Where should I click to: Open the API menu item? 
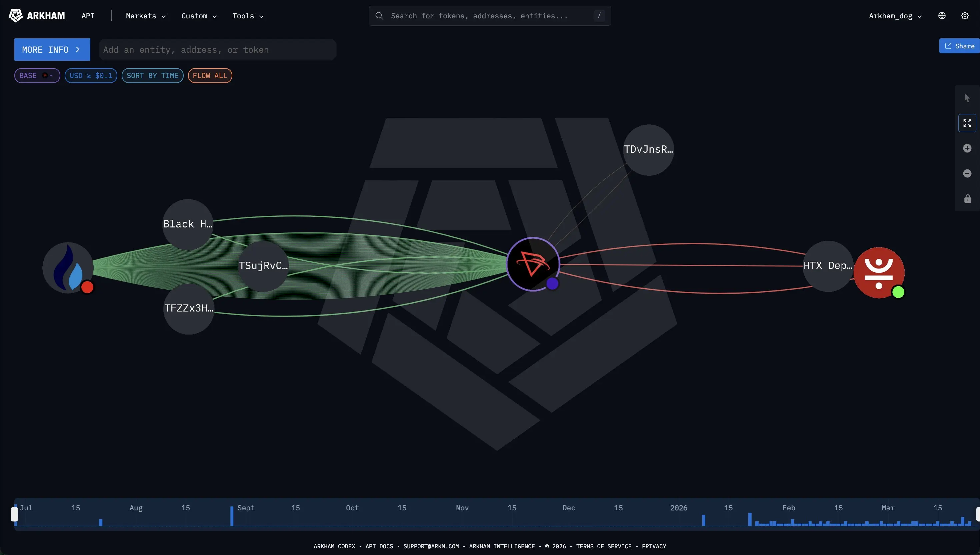click(88, 16)
